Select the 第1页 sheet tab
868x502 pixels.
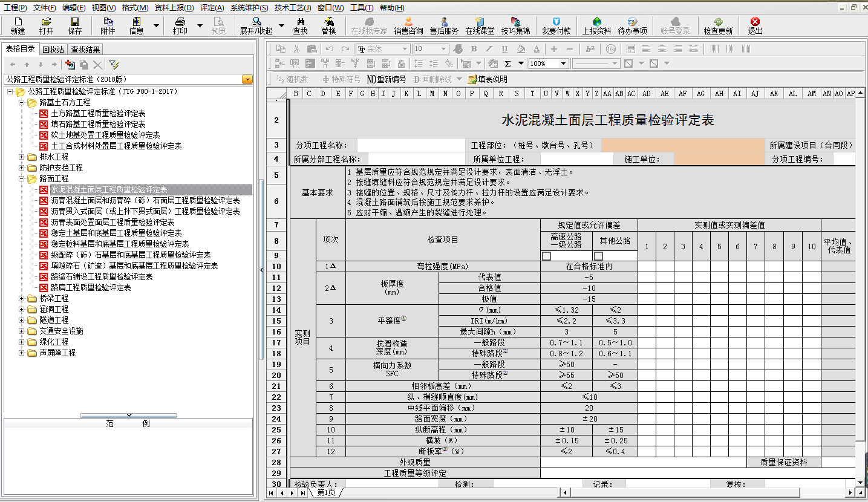[326, 493]
